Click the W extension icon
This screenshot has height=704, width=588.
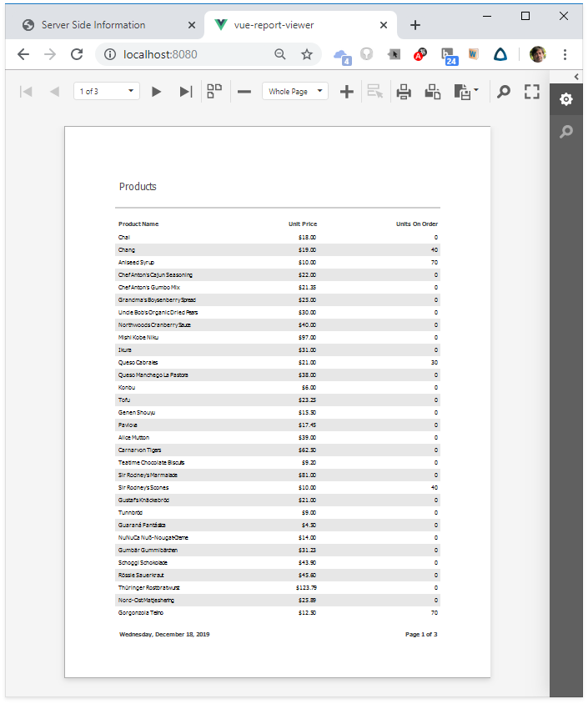point(473,54)
